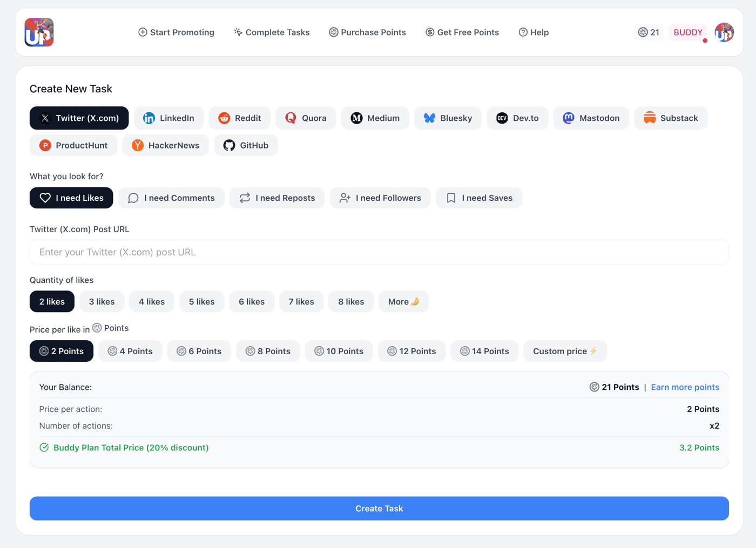The image size is (756, 548).
Task: Set quantity to 4 likes
Action: pos(152,302)
